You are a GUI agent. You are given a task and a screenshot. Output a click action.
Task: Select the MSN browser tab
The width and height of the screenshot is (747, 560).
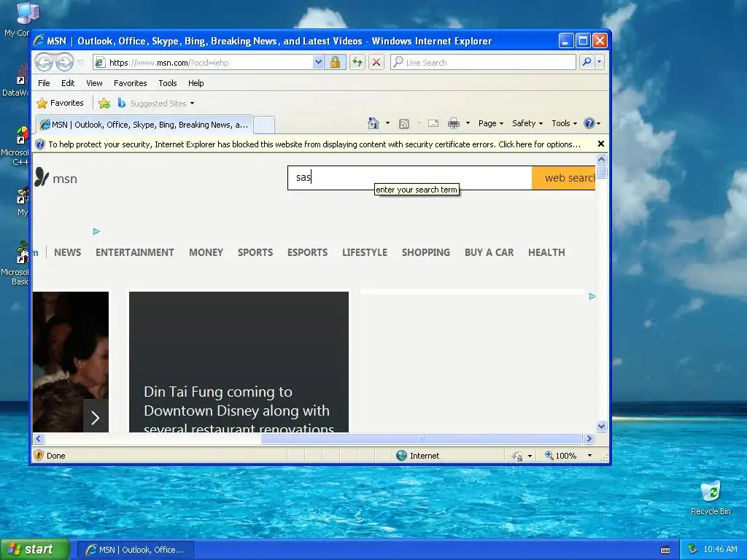pyautogui.click(x=145, y=125)
